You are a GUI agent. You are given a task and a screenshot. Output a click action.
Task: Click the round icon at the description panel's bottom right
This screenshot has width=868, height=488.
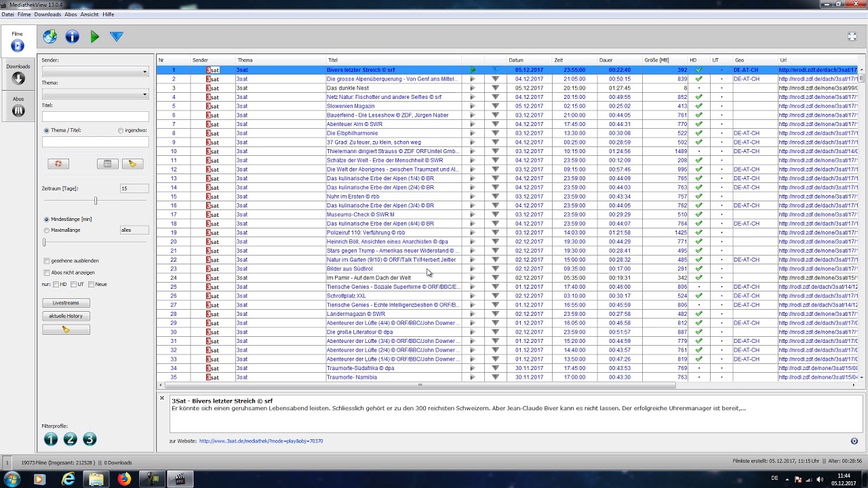(x=854, y=441)
